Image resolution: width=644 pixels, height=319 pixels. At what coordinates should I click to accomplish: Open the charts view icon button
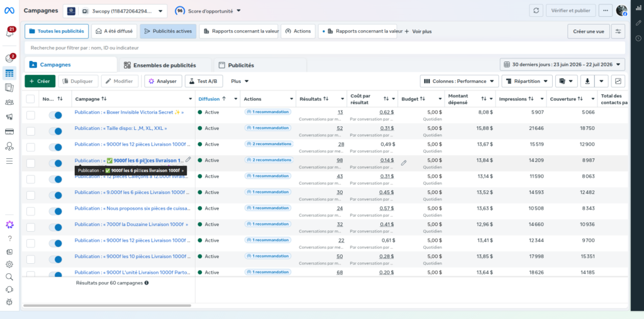click(x=618, y=81)
